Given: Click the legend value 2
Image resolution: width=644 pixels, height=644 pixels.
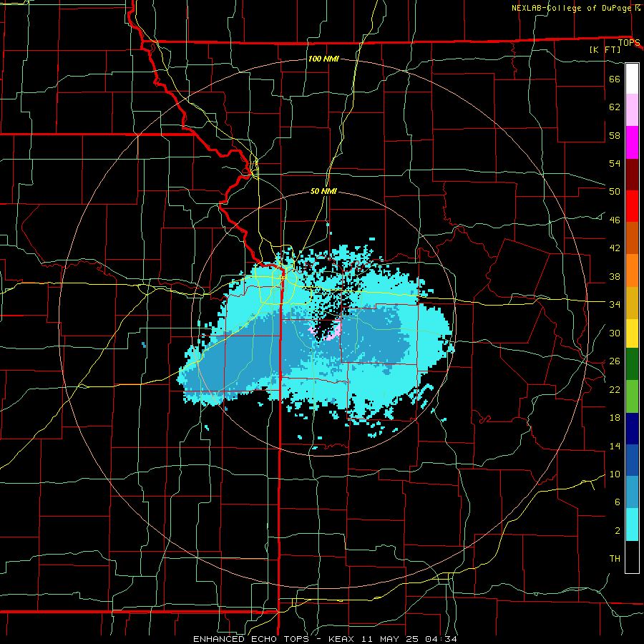Looking at the screenshot, I should click(x=617, y=531).
